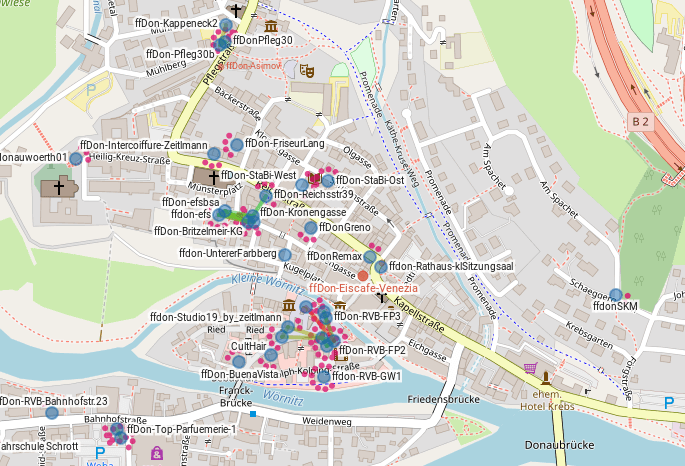Select the ffdon-efs label

coord(191,214)
